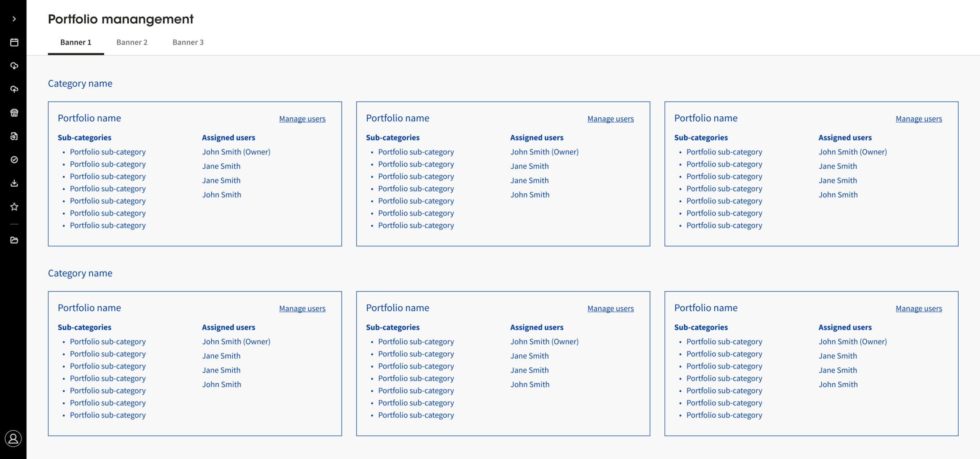Select the Banner 1 tab
980x459 pixels.
click(76, 42)
